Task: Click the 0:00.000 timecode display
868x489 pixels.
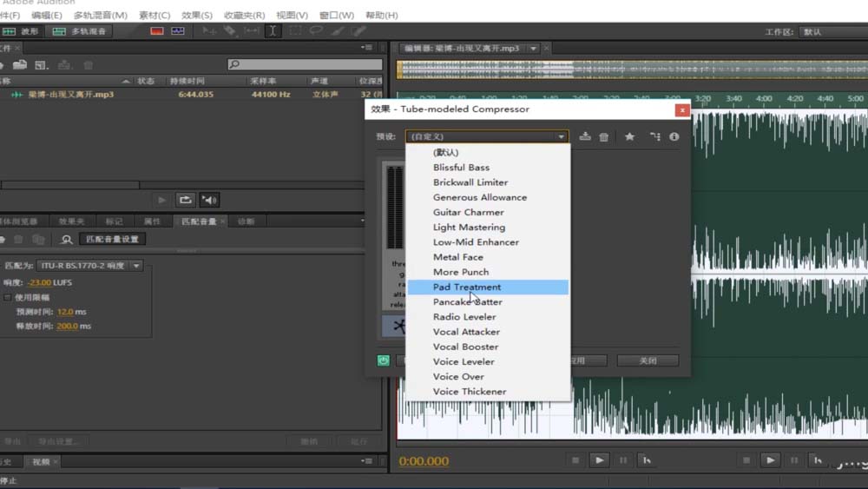Action: pos(424,460)
